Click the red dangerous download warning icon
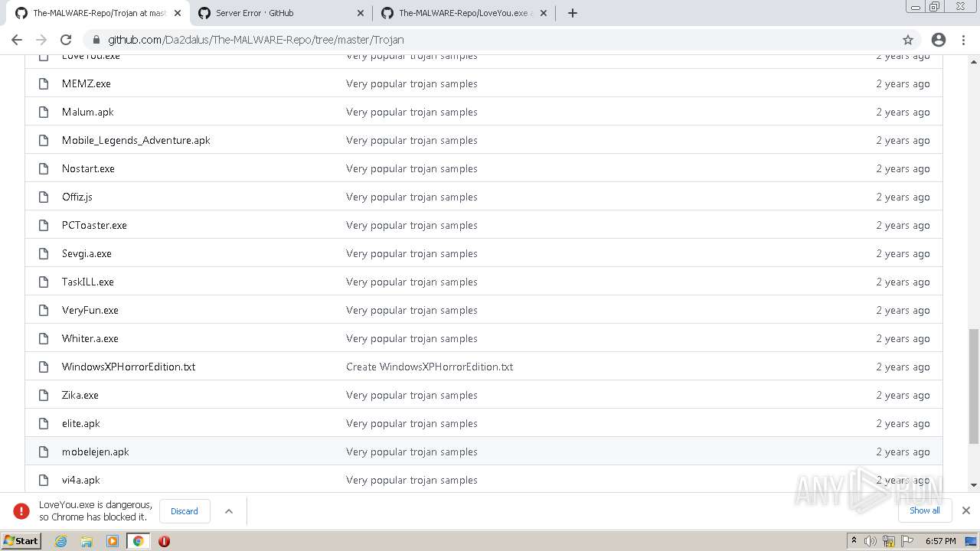Image resolution: width=980 pixels, height=551 pixels. [21, 511]
